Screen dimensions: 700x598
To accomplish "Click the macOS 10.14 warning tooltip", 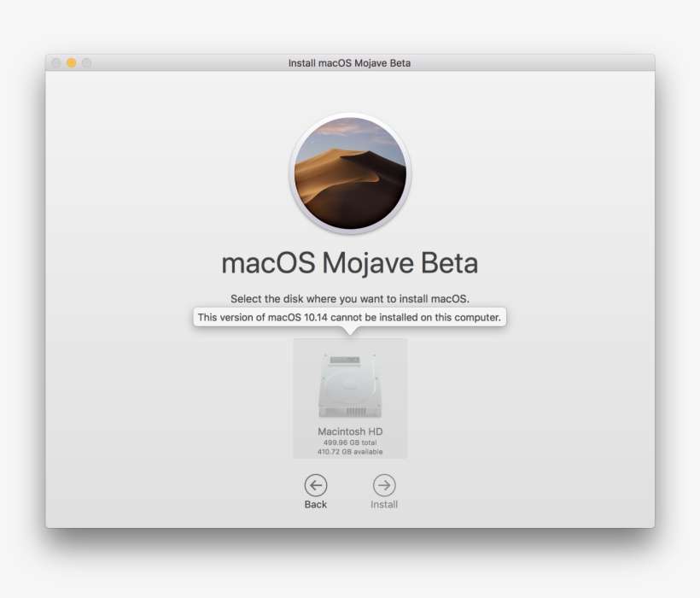I will 350,316.
